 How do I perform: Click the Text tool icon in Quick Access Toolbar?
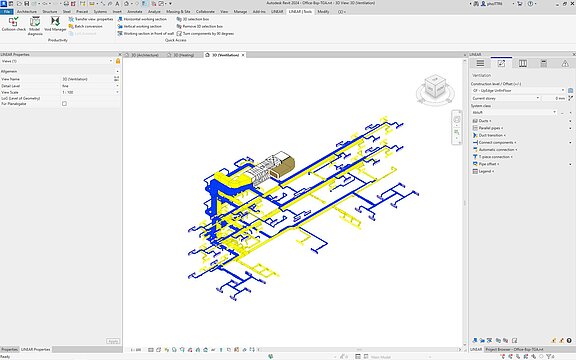pyautogui.click(x=117, y=3)
